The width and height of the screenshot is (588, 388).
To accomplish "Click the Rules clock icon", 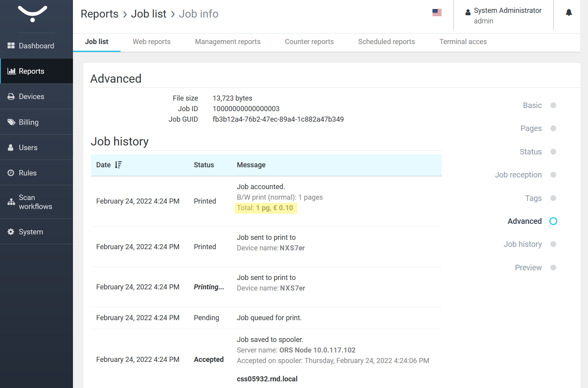I will point(11,173).
